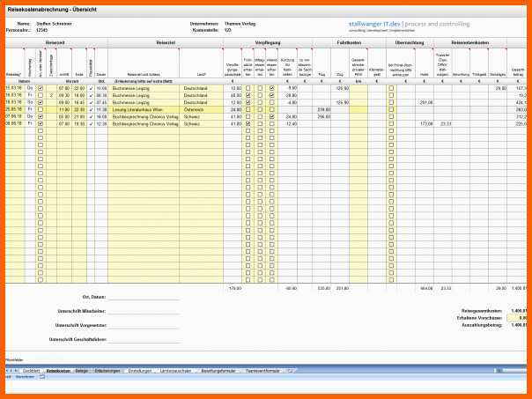
Task: Click the Reisekostenabrechnung - Übersicht title
Action: tap(52, 10)
